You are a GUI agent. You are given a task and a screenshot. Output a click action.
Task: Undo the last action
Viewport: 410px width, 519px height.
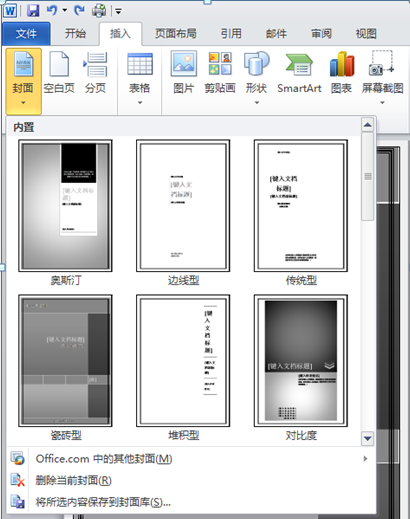click(52, 10)
